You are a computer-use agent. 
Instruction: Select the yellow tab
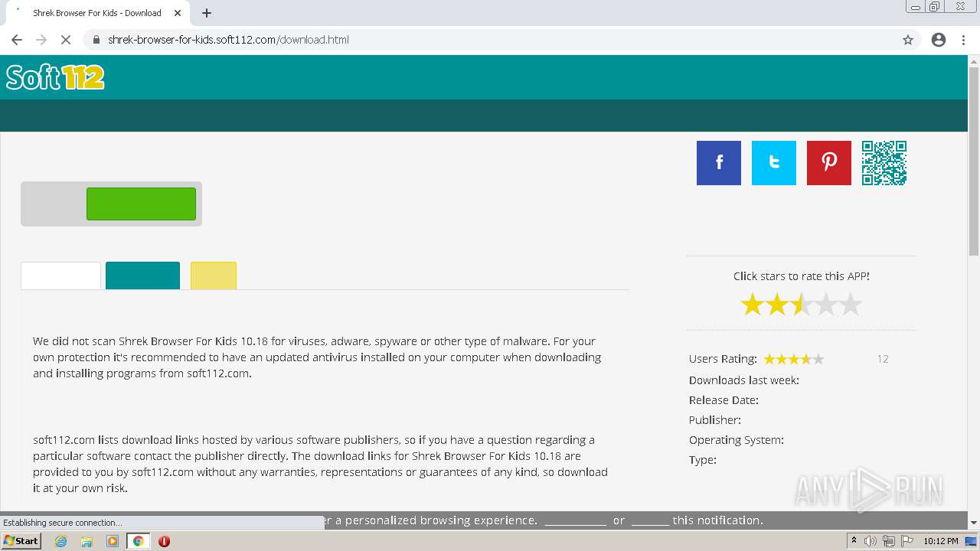[214, 275]
